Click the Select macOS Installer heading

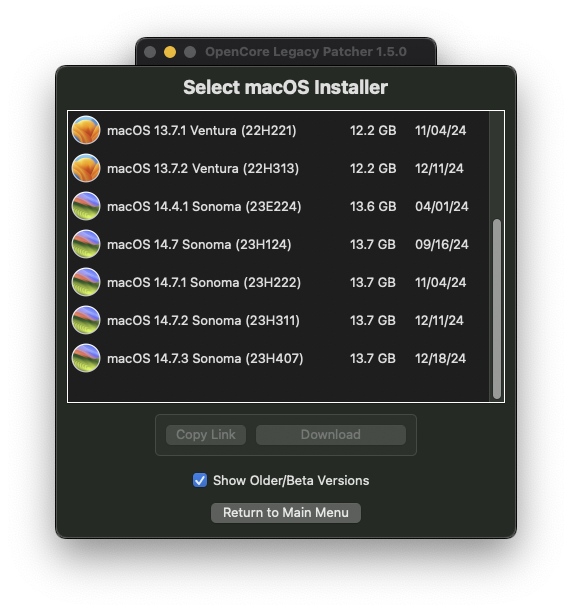click(286, 87)
